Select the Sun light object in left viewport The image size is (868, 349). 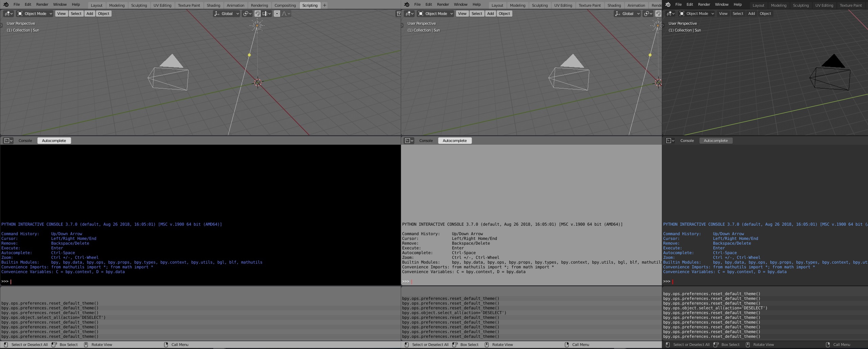pyautogui.click(x=257, y=25)
